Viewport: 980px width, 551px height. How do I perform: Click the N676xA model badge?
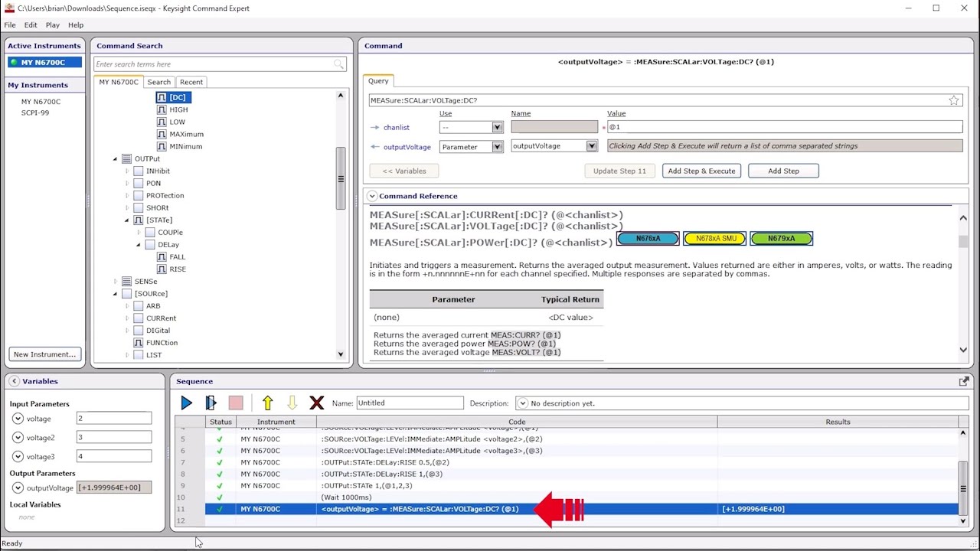648,239
